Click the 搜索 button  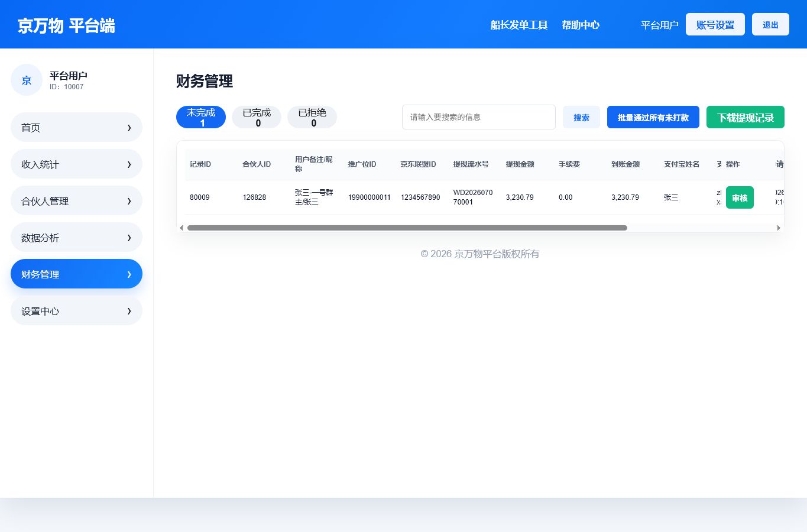[x=581, y=117]
